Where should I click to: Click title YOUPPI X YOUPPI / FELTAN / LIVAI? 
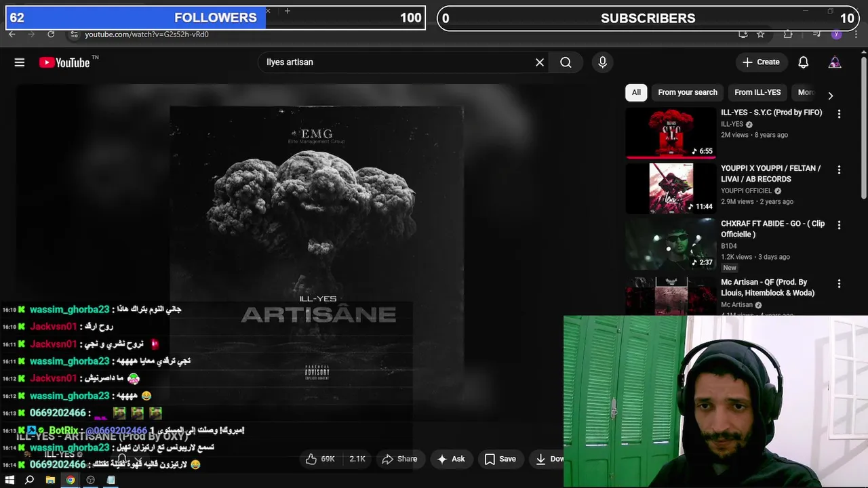tap(771, 174)
